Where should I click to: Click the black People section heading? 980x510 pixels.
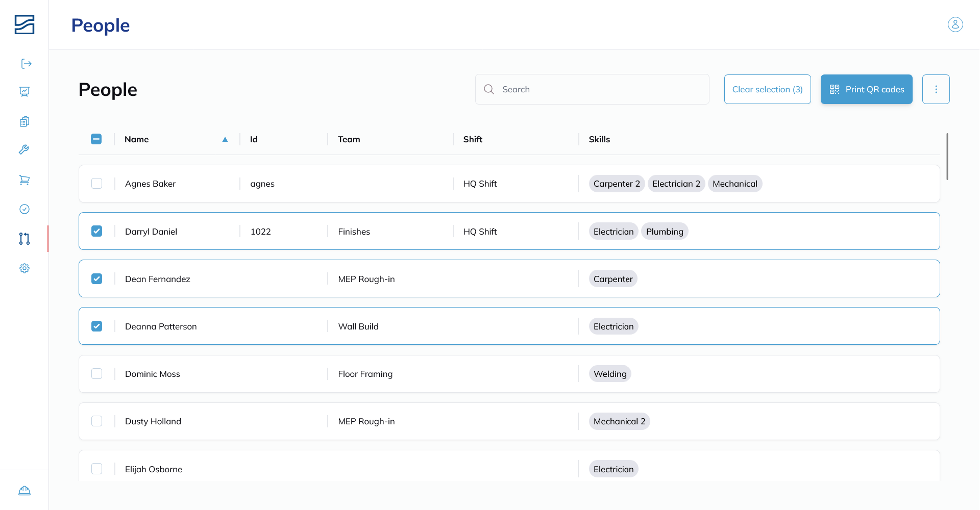point(108,90)
